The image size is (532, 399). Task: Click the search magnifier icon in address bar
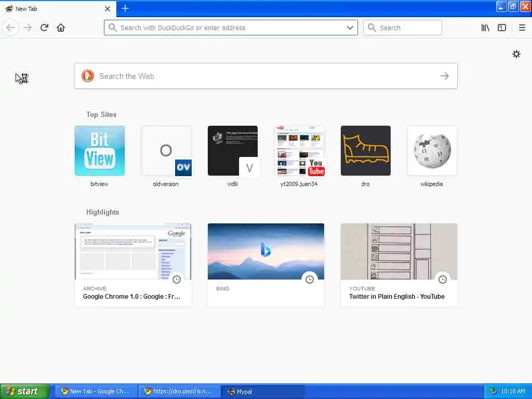click(112, 28)
